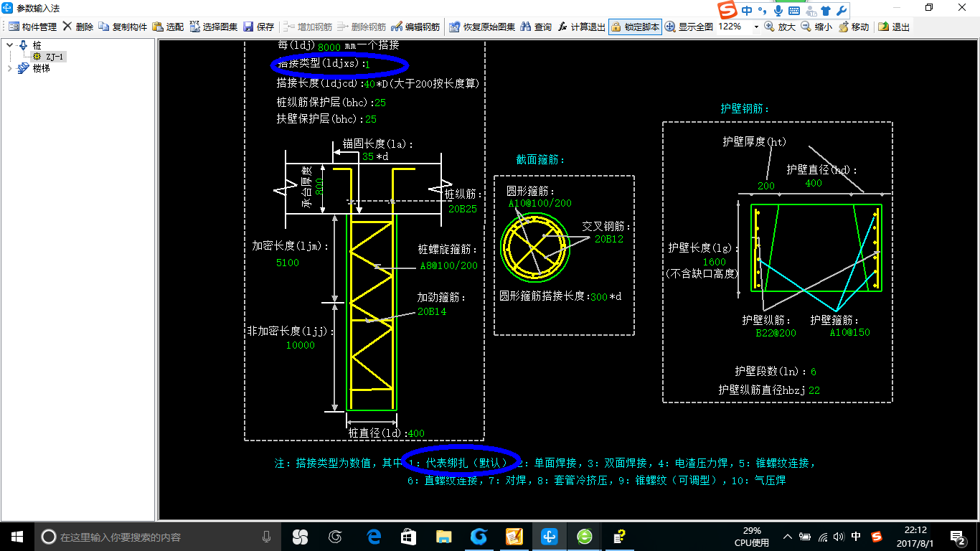
Task: Save using the 保存 floppy icon
Action: 248,27
